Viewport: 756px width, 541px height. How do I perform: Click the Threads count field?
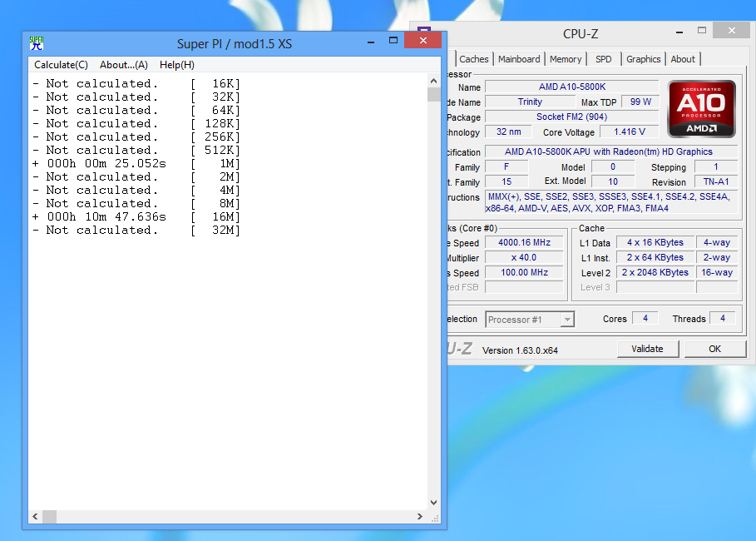tap(722, 318)
